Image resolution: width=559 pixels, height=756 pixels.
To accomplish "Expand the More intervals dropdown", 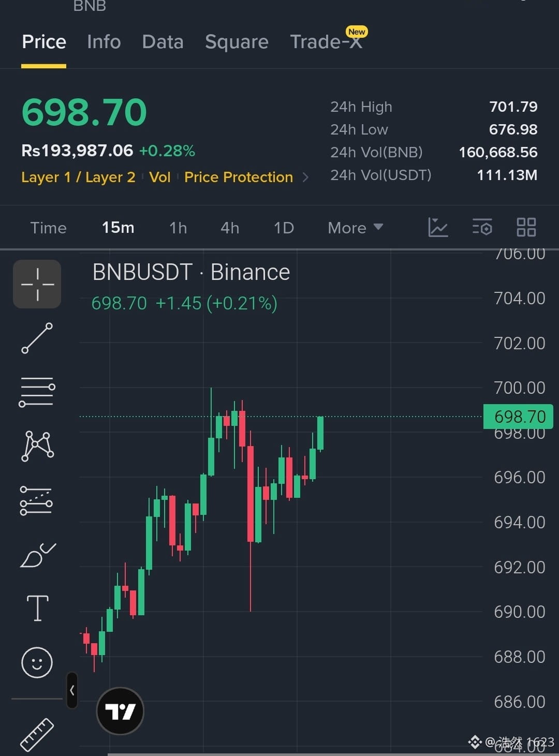I will click(x=355, y=228).
